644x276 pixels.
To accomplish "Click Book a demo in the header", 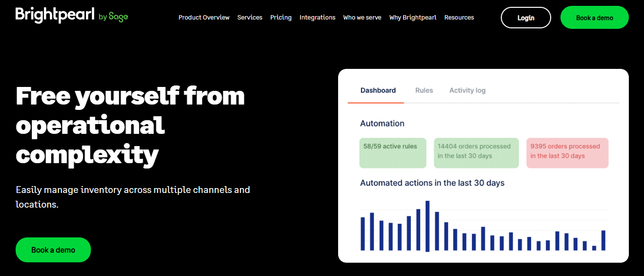I will click(x=595, y=18).
